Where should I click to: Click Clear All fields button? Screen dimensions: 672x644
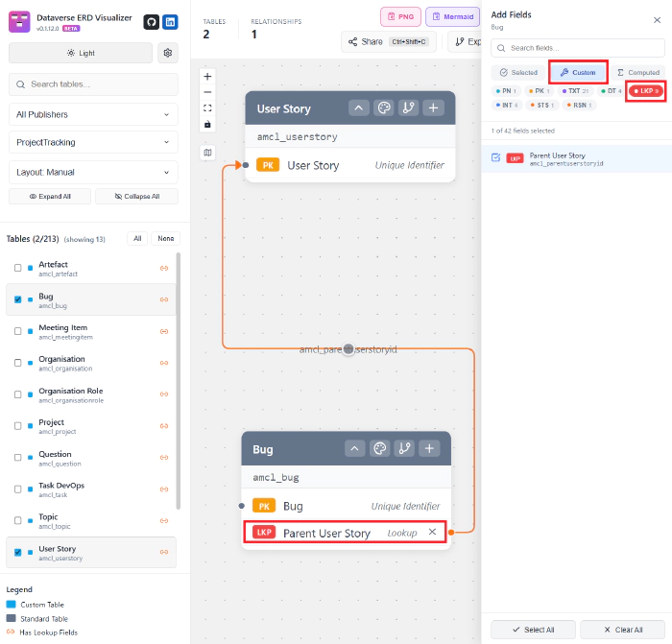pos(624,630)
